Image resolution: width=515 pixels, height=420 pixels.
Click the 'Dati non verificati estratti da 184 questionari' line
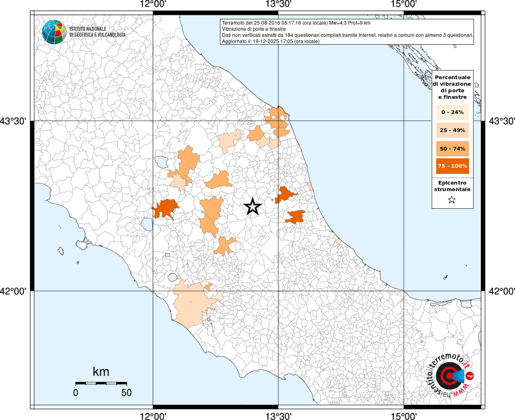(348, 35)
